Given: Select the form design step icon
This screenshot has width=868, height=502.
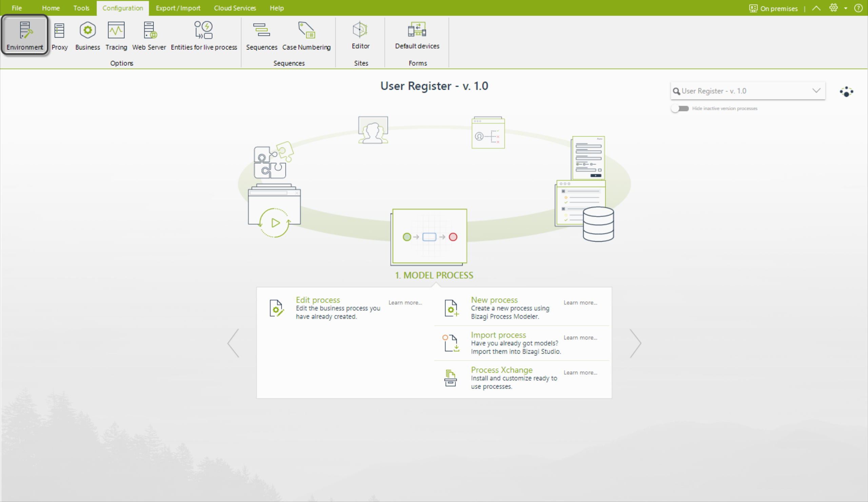Looking at the screenshot, I should pos(588,158).
